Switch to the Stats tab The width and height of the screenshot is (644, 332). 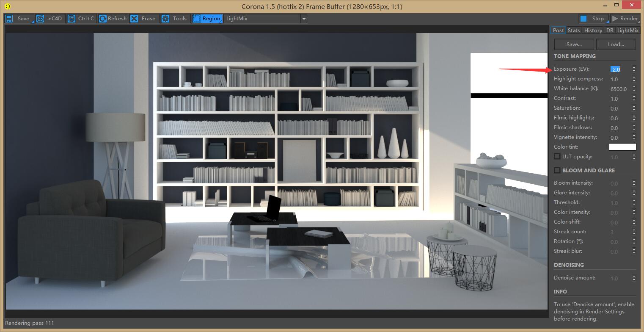(574, 30)
